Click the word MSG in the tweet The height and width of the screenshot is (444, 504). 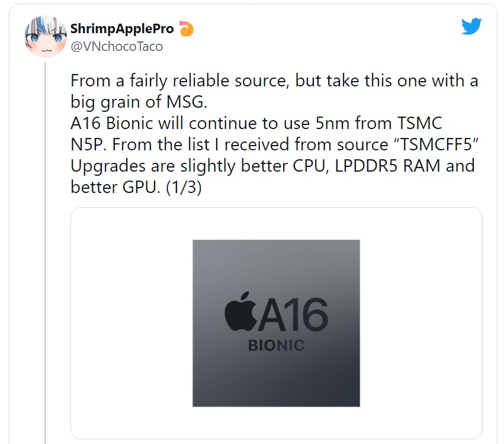pyautogui.click(x=187, y=102)
